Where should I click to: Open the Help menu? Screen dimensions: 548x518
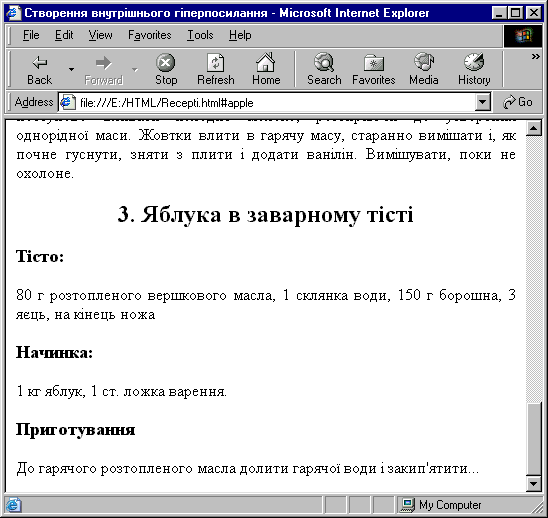tap(240, 35)
